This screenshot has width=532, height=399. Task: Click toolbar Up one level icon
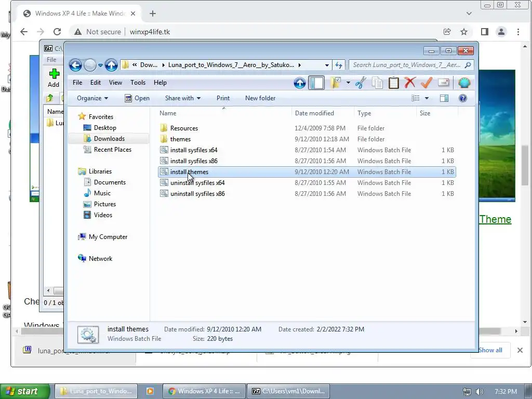coord(300,83)
